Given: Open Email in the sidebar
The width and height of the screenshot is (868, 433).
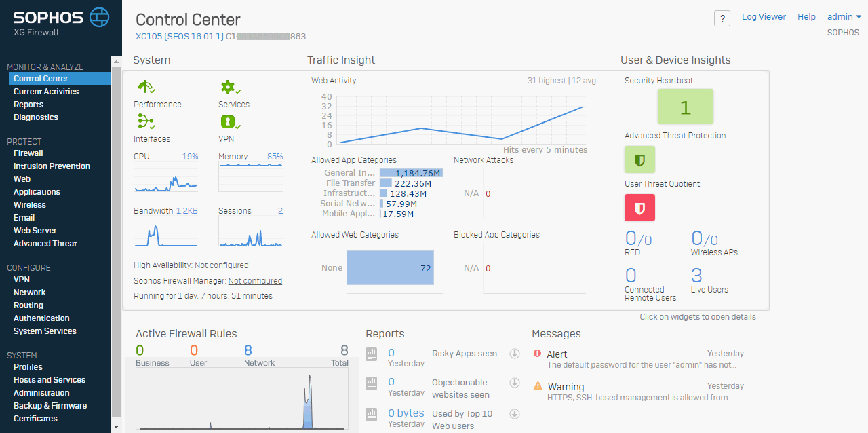Looking at the screenshot, I should point(24,218).
